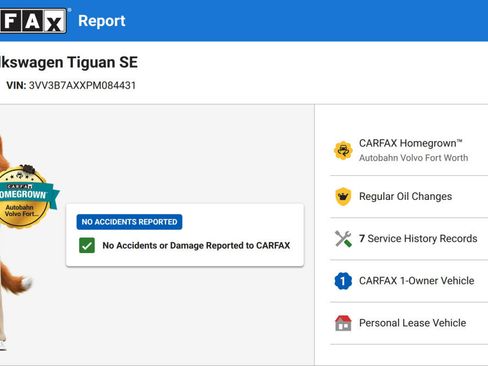The image size is (488, 366).
Task: Click the Regular Oil Changes shield icon
Action: coord(343,196)
